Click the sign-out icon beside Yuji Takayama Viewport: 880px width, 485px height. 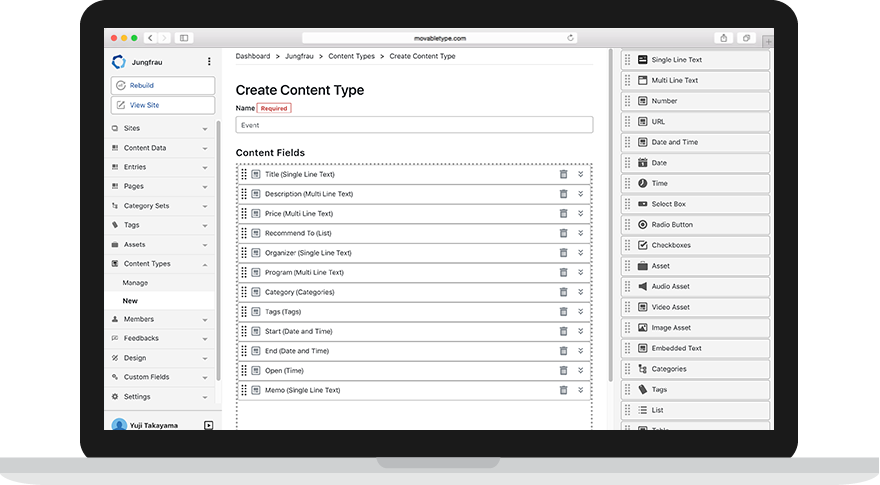(x=208, y=425)
